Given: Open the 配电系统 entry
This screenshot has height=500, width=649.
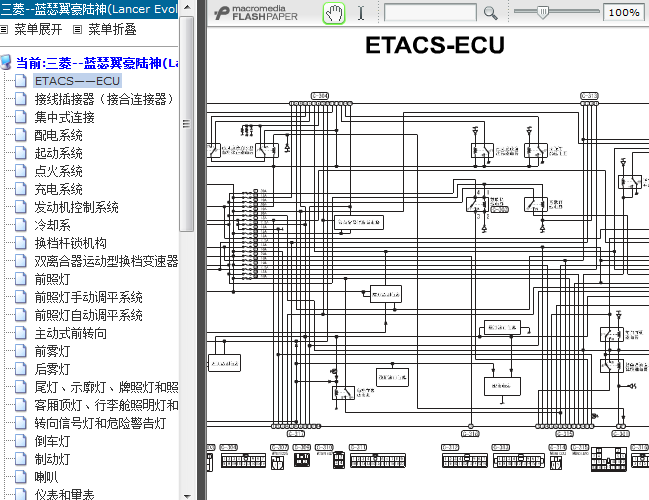Looking at the screenshot, I should tap(58, 135).
